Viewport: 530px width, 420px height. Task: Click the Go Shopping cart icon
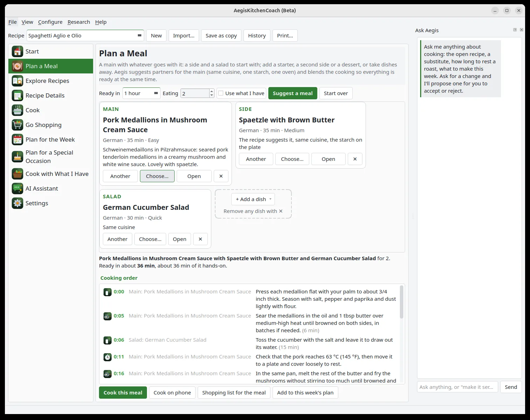(17, 125)
